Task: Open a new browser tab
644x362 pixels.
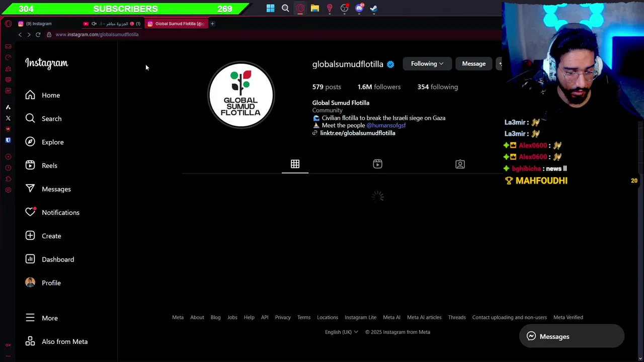Action: pos(212,24)
